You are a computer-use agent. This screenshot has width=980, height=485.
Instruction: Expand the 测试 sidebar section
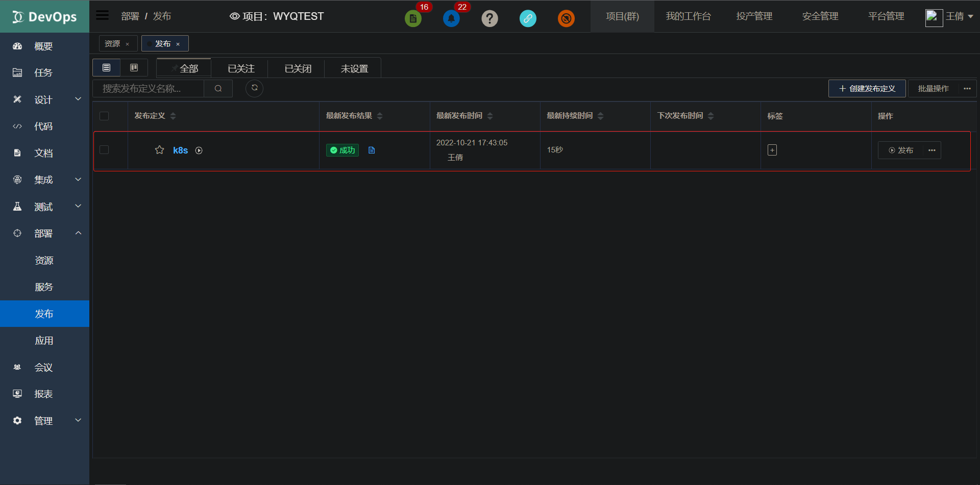coord(78,206)
